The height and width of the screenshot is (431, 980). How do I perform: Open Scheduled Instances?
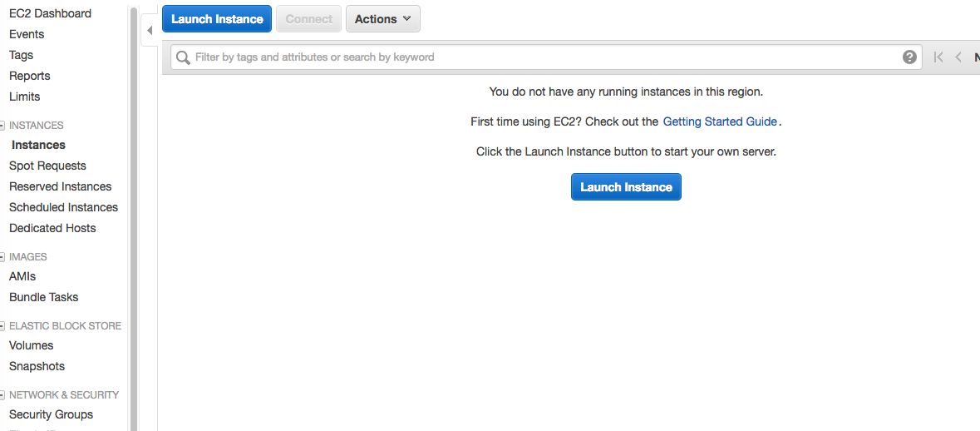[63, 207]
